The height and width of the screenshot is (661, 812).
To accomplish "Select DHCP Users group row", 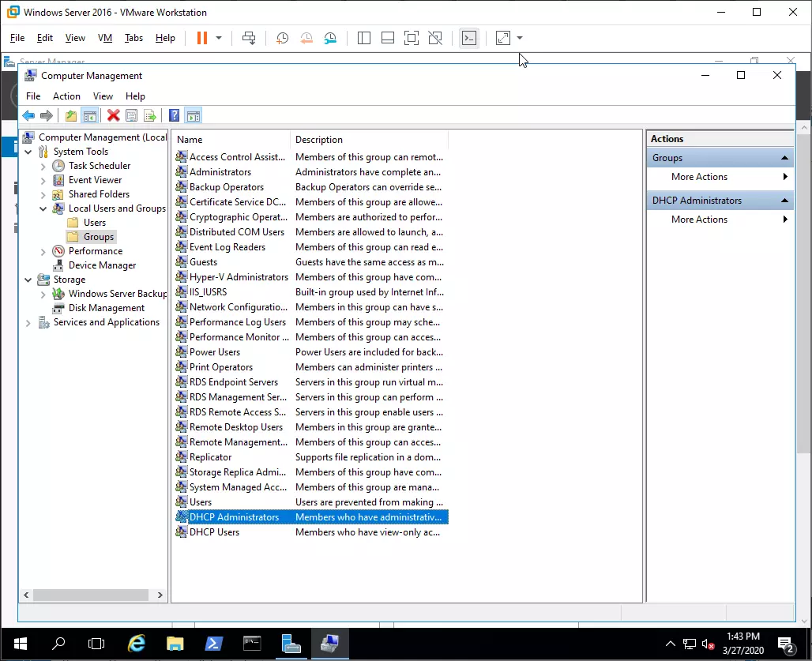I will point(311,532).
